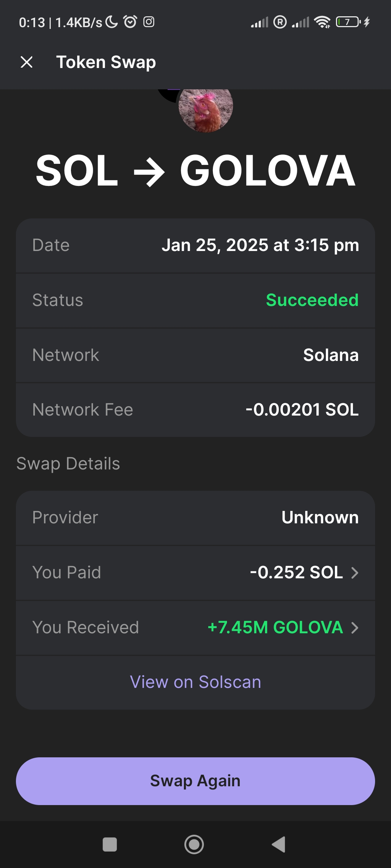Viewport: 391px width, 868px height.
Task: Tap Android home circle button
Action: 194,844
